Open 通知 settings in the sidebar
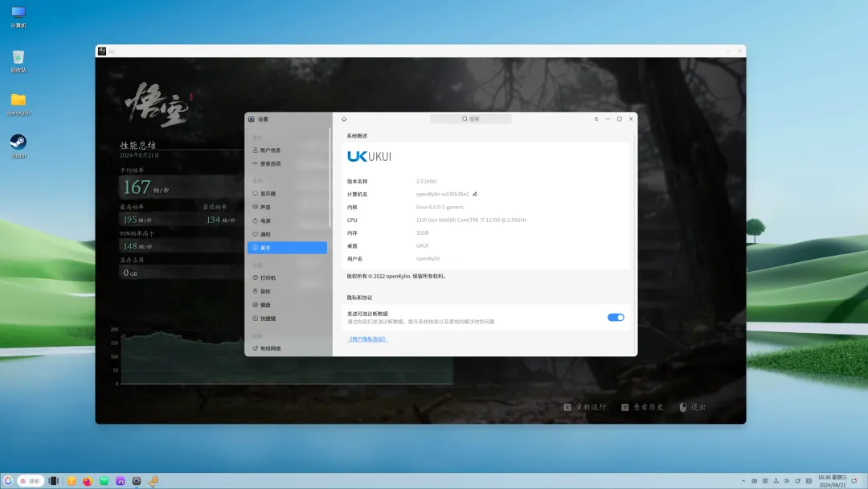Image resolution: width=868 pixels, height=489 pixels. coord(287,234)
